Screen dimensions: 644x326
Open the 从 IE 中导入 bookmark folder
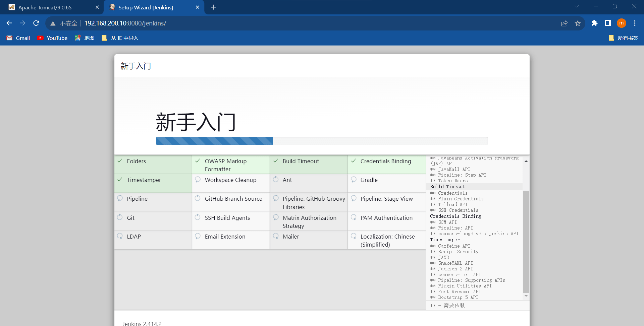(x=120, y=38)
